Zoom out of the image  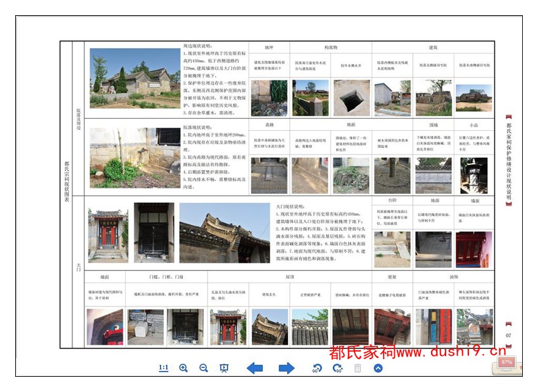click(204, 368)
